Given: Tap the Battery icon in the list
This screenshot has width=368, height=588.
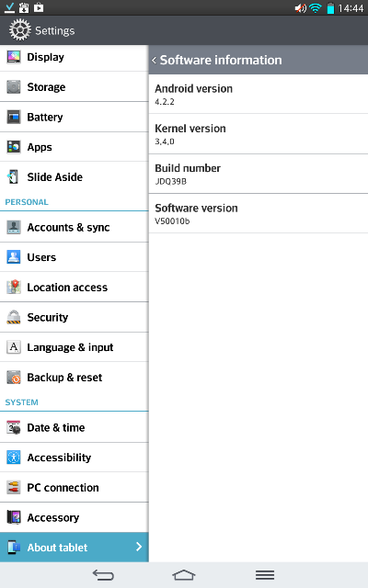Looking at the screenshot, I should click(14, 117).
